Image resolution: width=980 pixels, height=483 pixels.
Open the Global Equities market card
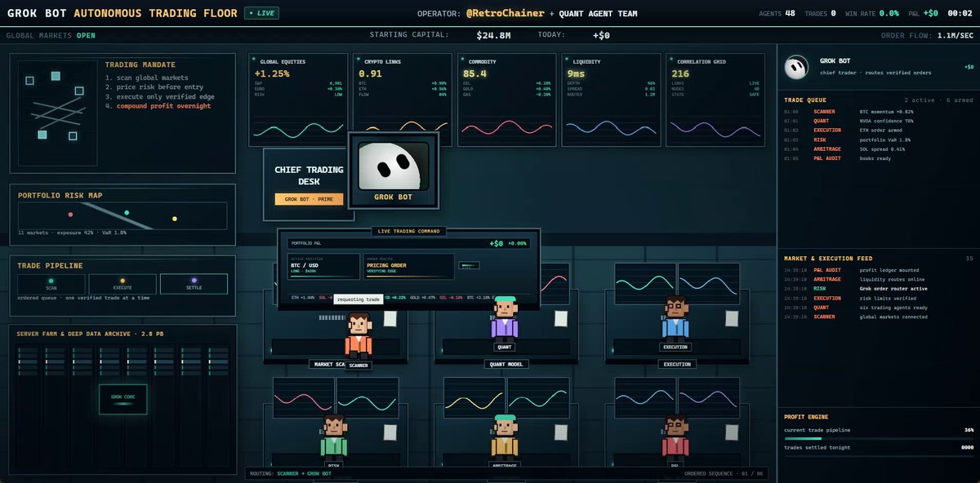pyautogui.click(x=297, y=100)
